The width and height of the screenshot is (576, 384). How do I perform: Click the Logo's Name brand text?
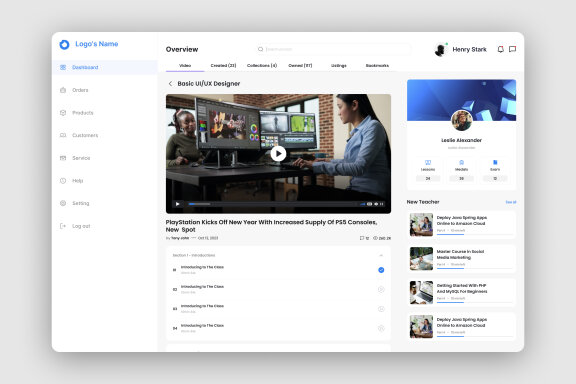click(97, 44)
